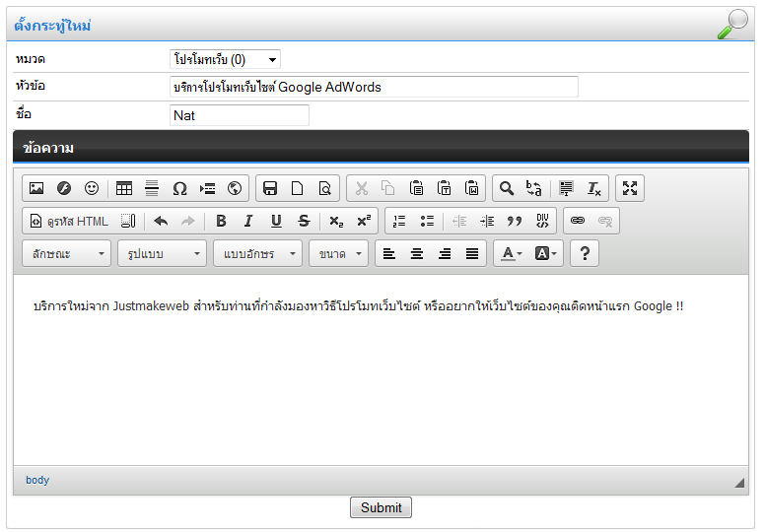Click the Paste clipboard icon

[x=416, y=188]
